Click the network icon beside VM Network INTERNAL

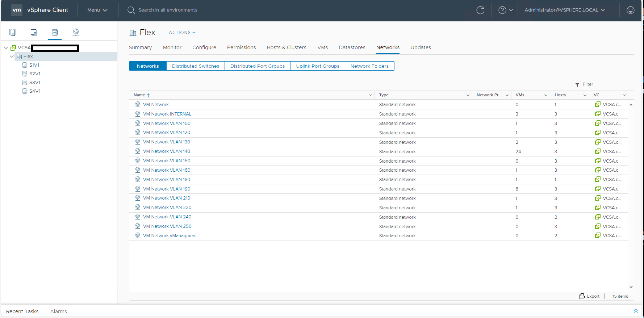(138, 114)
